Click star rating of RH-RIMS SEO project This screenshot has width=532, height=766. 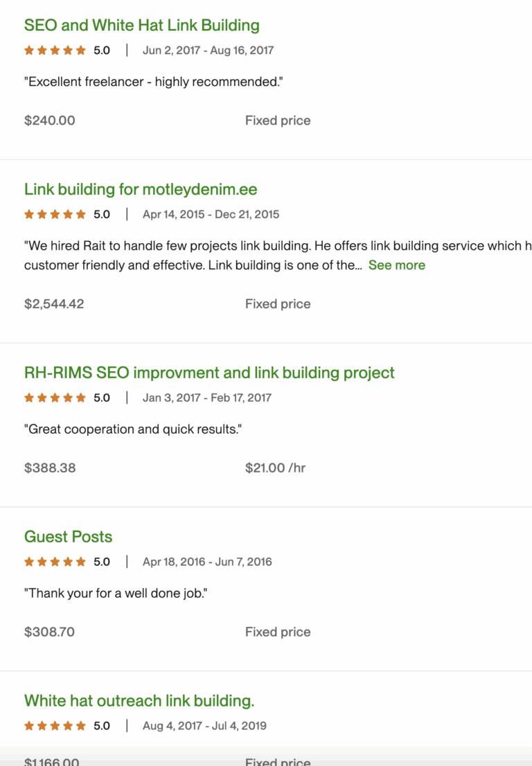tap(55, 398)
